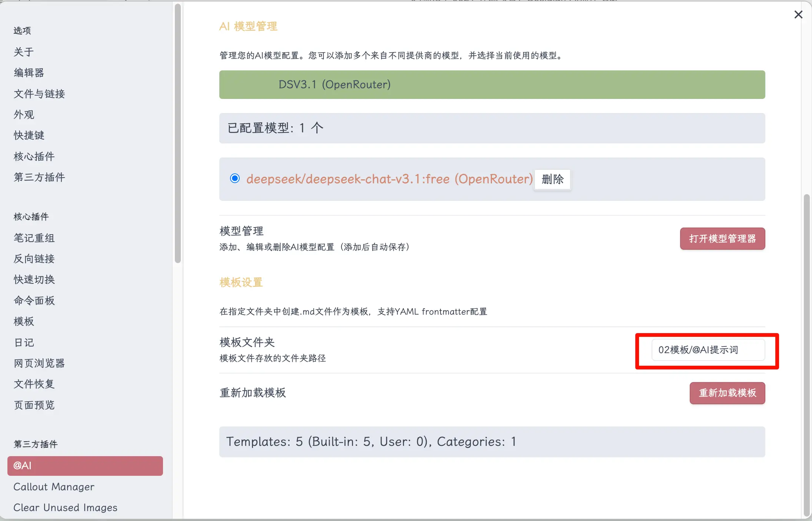Click the 模板文件夹 path input field
Viewport: 812px width, 521px height.
tap(708, 350)
